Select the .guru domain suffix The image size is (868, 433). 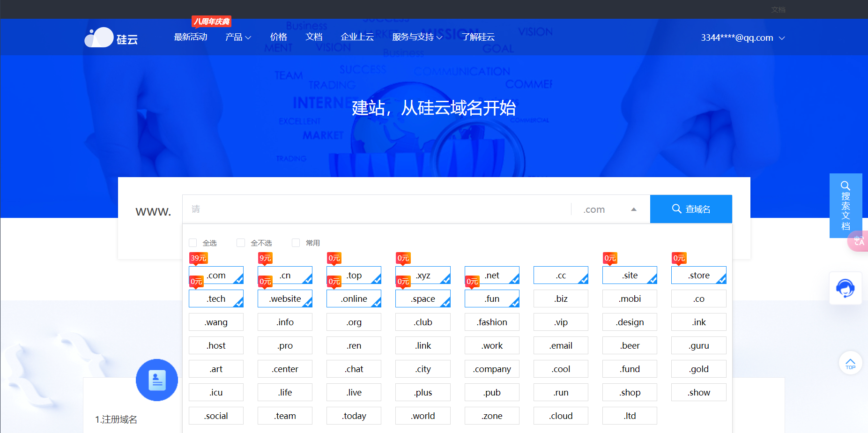[x=699, y=345]
